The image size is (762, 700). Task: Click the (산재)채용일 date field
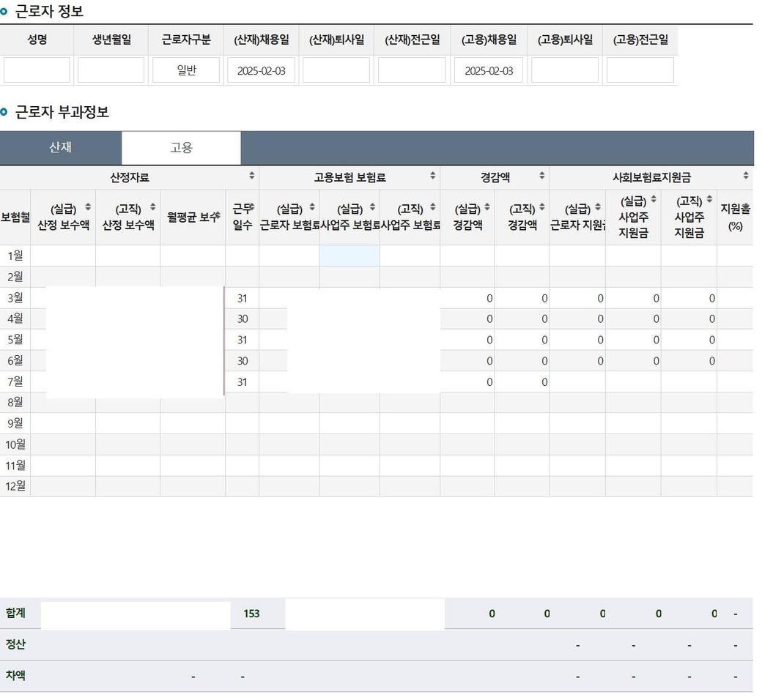[x=262, y=70]
